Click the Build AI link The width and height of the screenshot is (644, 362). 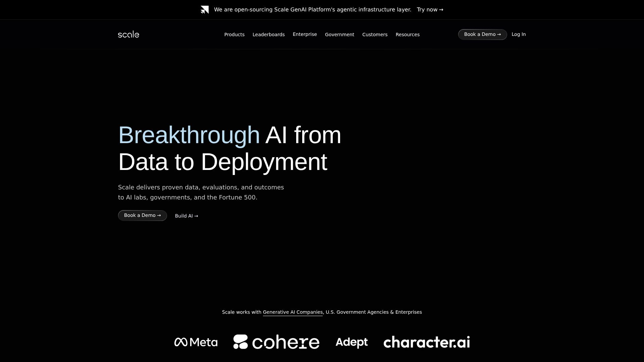[x=186, y=216]
